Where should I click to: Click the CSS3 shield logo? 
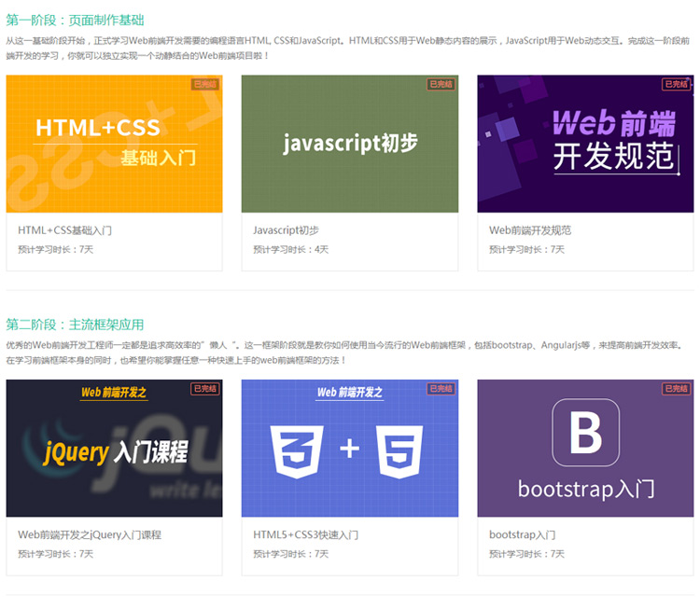click(297, 451)
